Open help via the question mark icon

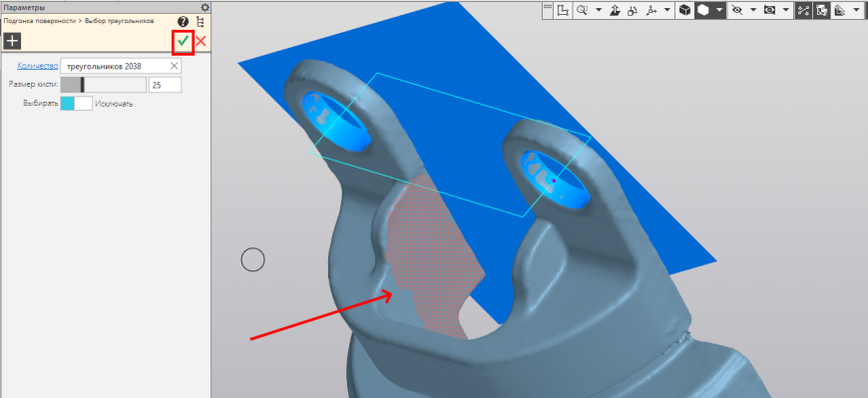click(x=184, y=22)
